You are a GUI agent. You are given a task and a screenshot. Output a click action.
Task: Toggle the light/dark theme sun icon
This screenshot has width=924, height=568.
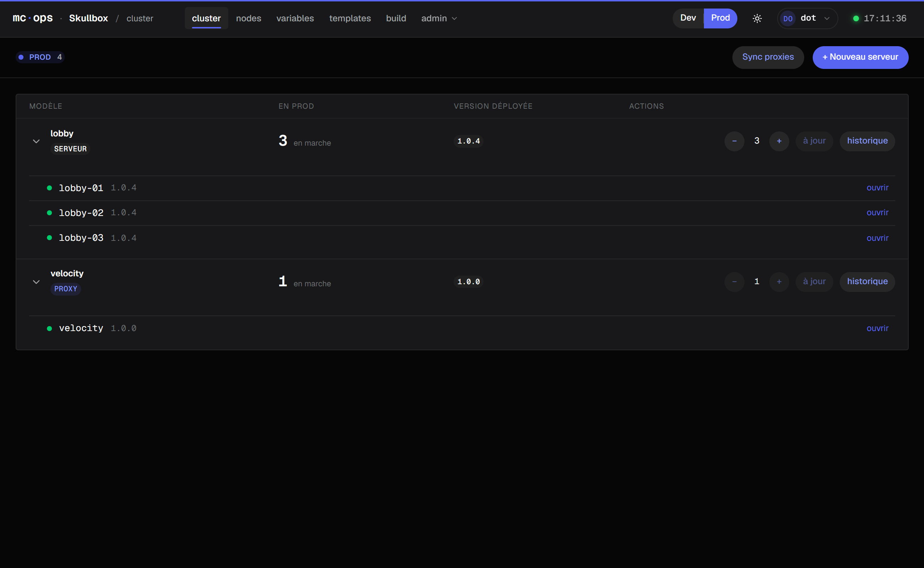click(757, 18)
